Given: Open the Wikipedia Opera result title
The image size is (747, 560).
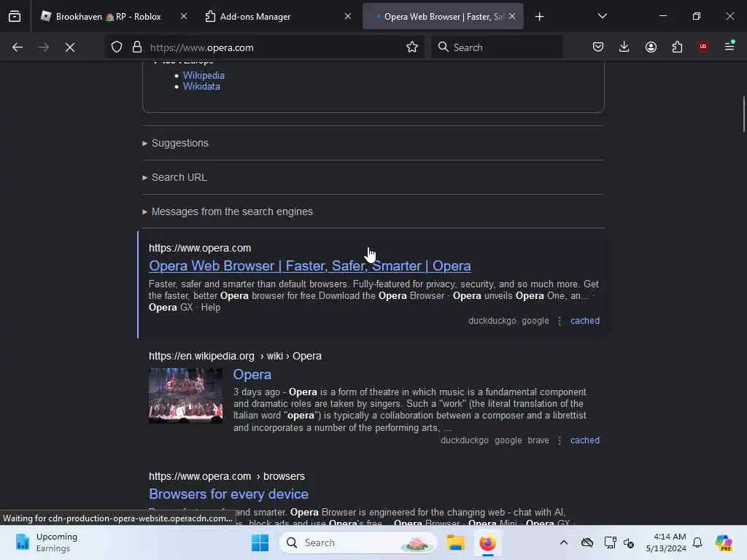Looking at the screenshot, I should pos(252,374).
